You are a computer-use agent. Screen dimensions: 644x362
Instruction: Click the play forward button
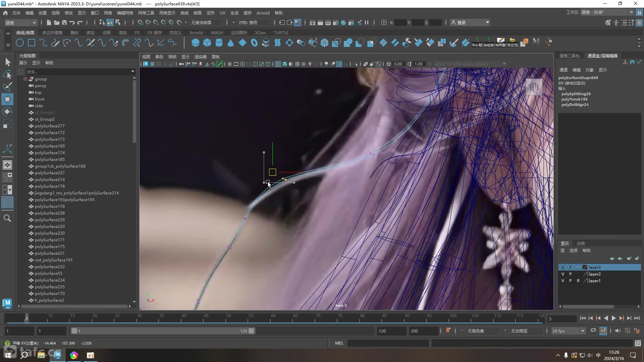coord(613,318)
